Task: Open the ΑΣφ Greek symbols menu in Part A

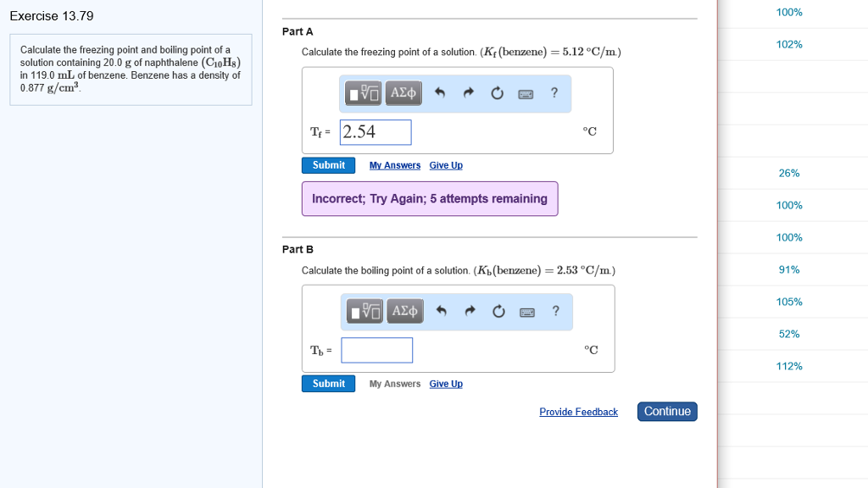Action: [x=405, y=93]
